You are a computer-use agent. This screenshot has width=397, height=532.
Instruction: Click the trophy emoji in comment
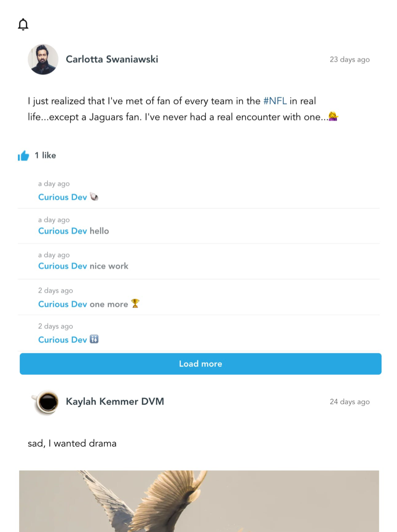pyautogui.click(x=135, y=303)
